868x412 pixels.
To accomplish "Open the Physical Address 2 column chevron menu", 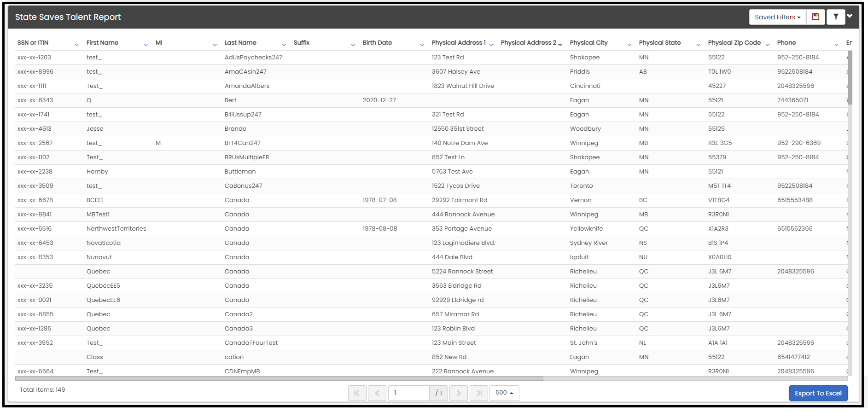I will click(x=560, y=45).
